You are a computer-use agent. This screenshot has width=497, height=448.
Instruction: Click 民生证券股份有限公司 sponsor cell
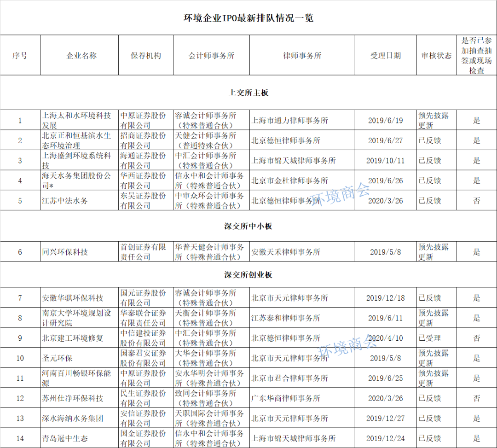146,398
